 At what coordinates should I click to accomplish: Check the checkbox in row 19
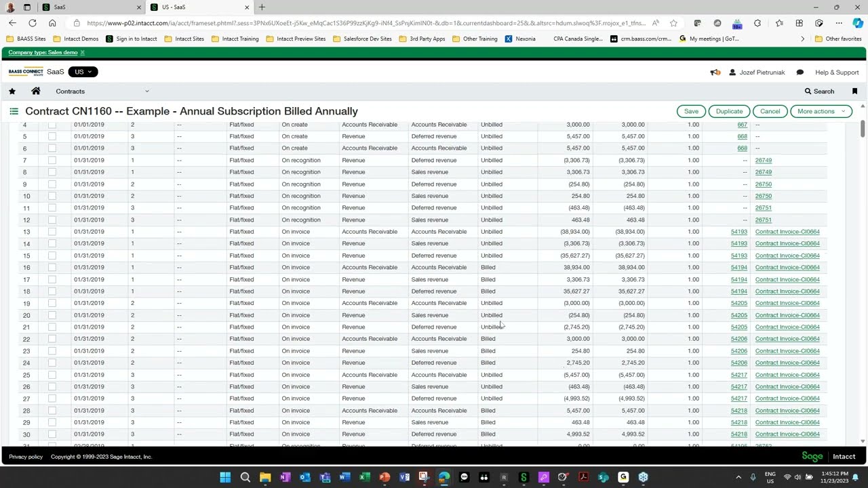(52, 304)
